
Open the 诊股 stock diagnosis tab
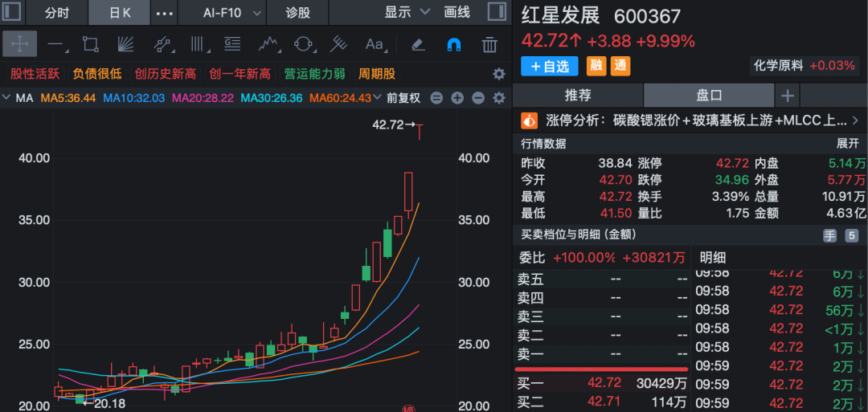pyautogui.click(x=298, y=12)
